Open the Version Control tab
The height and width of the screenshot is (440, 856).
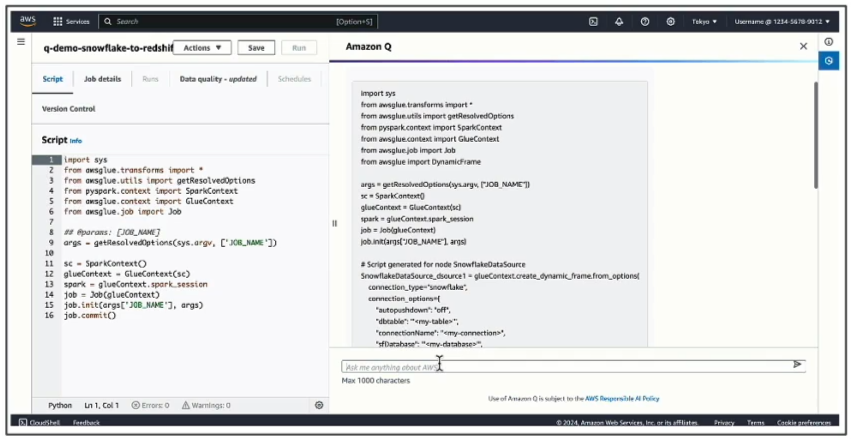click(x=68, y=109)
